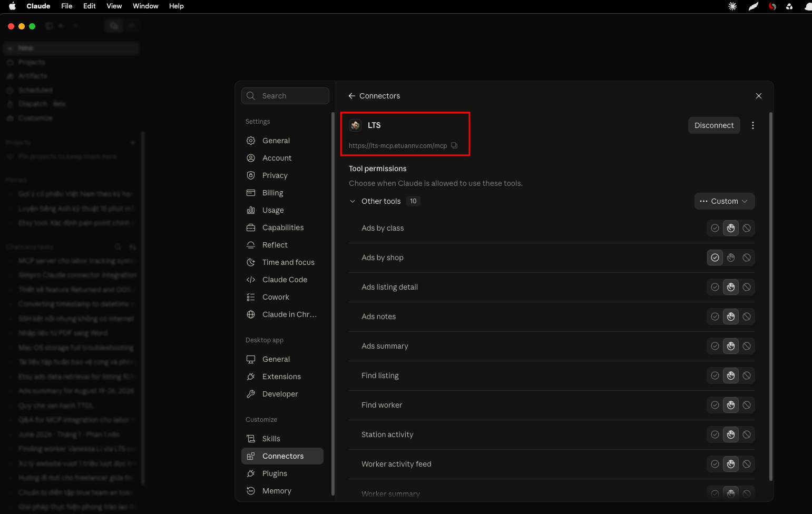Collapse the Other tools group
812x514 pixels.
point(353,201)
